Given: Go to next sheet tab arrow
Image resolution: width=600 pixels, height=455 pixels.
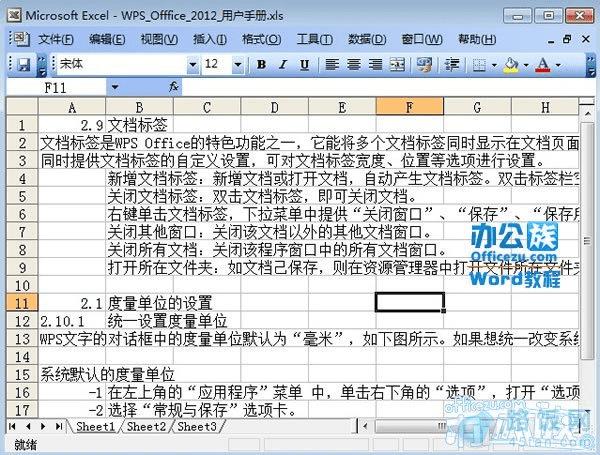Looking at the screenshot, I should click(x=43, y=426).
